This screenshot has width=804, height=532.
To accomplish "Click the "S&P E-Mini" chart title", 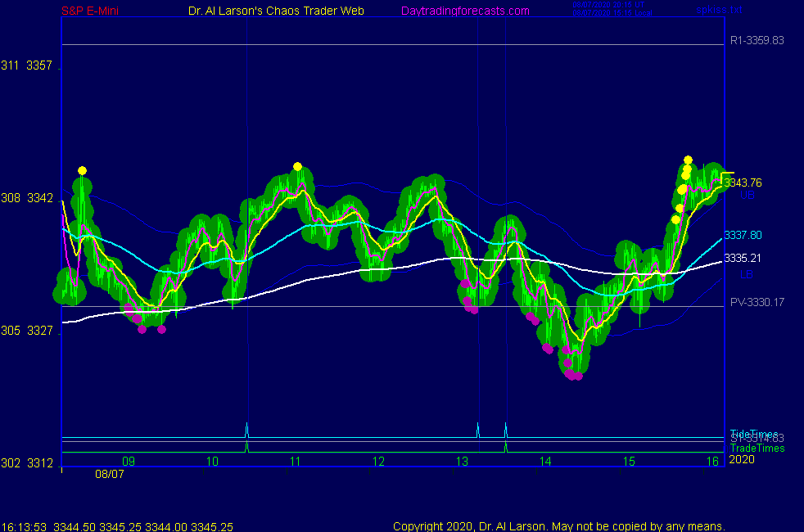I will 90,11.
